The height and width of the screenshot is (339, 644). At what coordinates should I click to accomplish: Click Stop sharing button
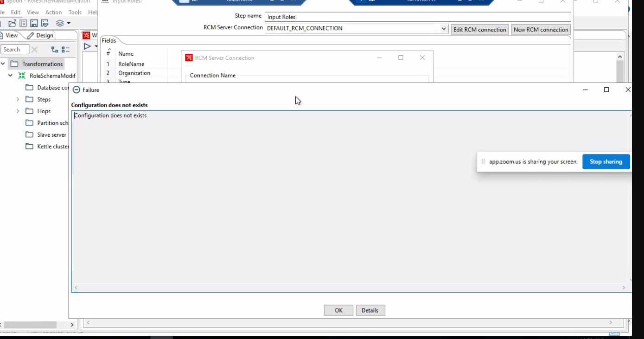click(x=606, y=162)
